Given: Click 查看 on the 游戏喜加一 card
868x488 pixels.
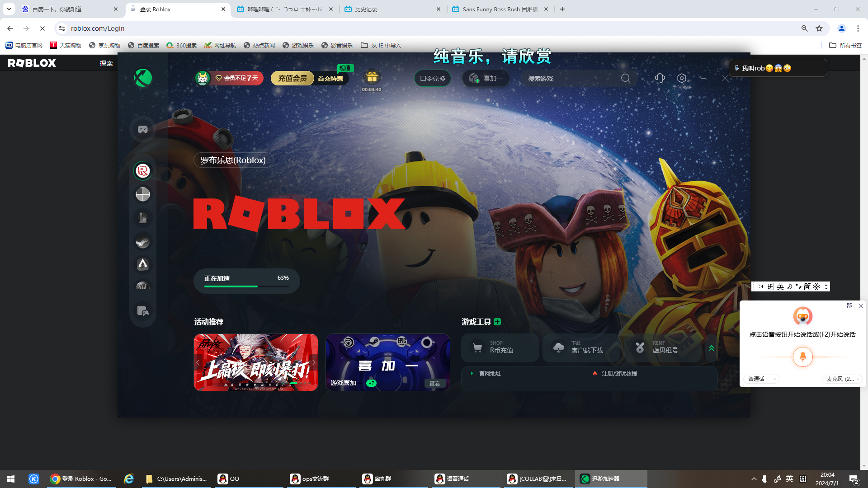Looking at the screenshot, I should tap(435, 383).
